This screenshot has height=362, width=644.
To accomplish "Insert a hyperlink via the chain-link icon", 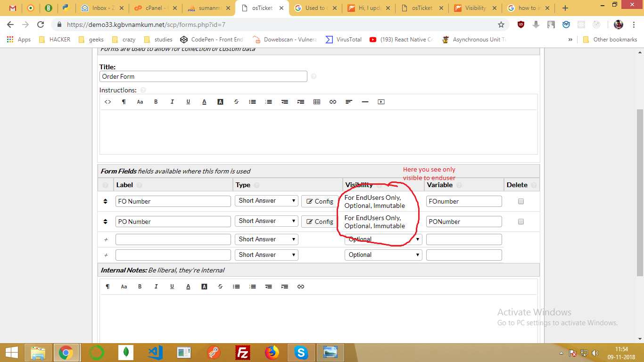I will (332, 101).
